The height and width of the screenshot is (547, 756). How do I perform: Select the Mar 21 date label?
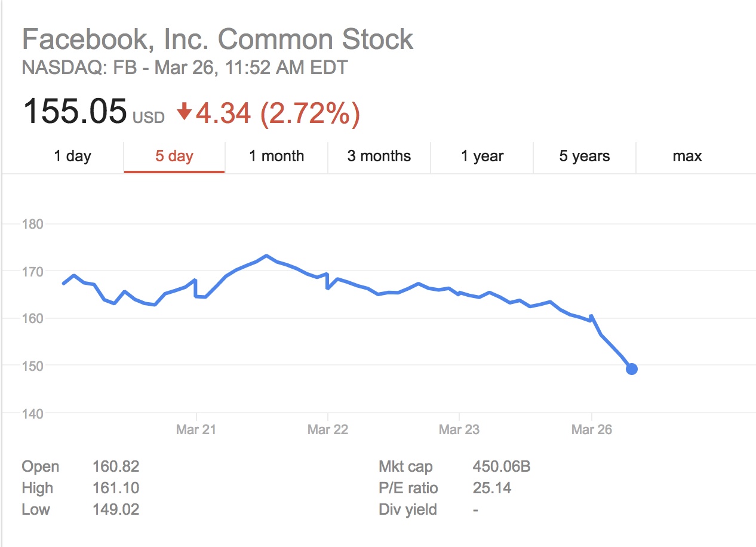coord(196,429)
